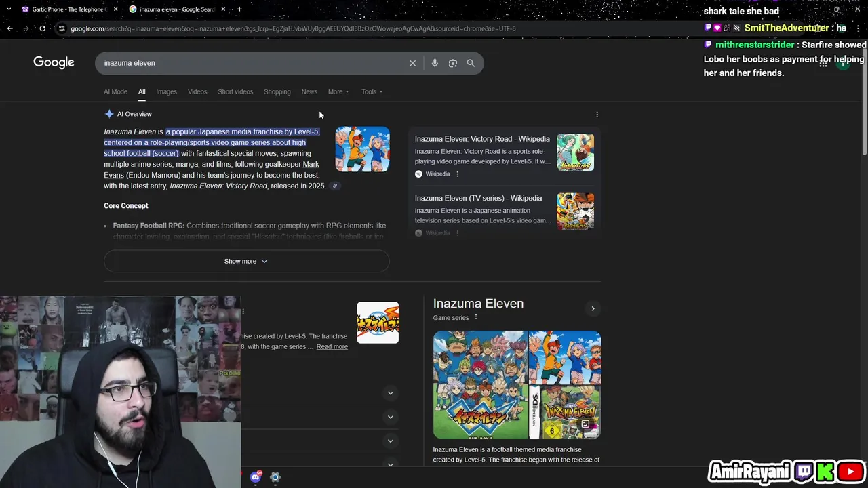Select the All results tab
The height and width of the screenshot is (488, 868).
(x=142, y=91)
